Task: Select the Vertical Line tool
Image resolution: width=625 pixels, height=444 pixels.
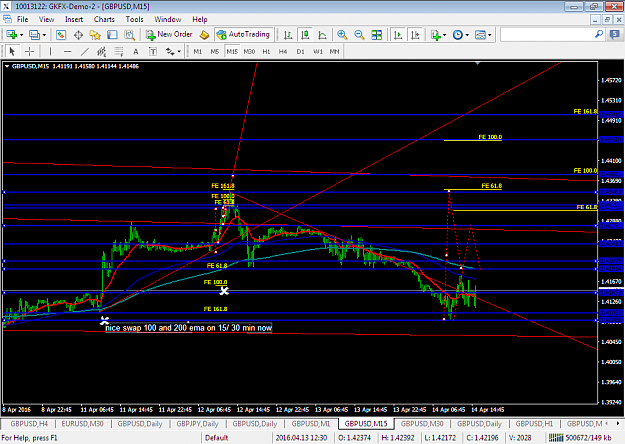Action: click(x=50, y=51)
